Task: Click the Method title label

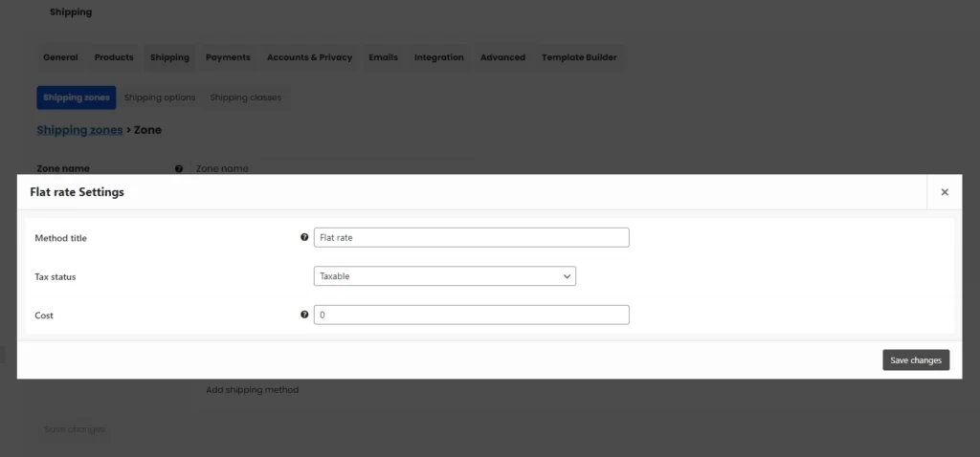Action: click(60, 238)
